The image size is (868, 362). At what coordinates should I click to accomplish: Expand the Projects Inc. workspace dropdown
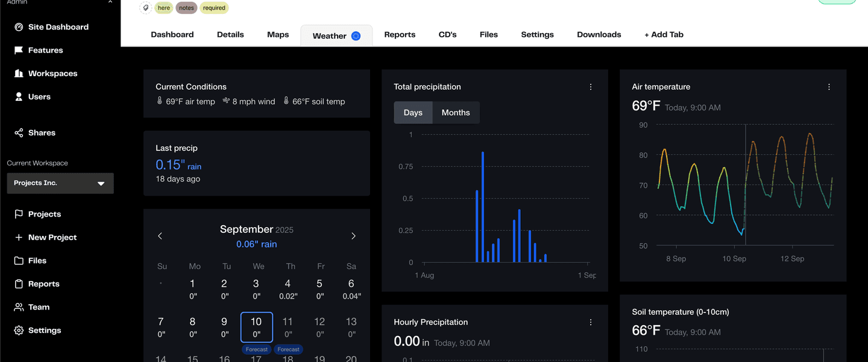(101, 183)
